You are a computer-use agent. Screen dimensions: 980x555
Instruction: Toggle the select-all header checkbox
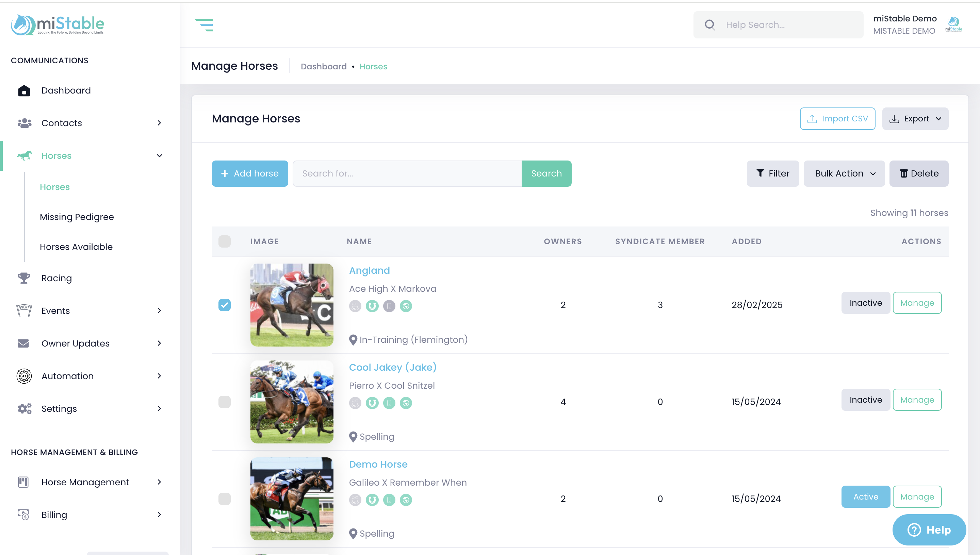point(225,241)
